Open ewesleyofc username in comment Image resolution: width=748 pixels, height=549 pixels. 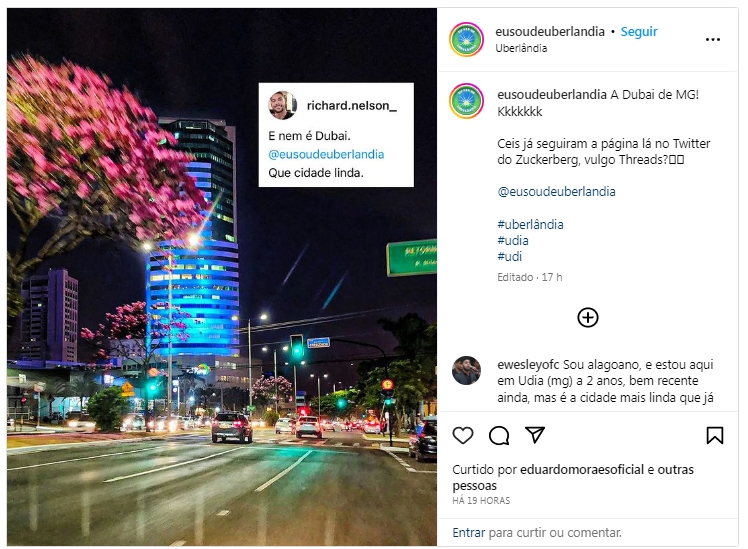pyautogui.click(x=528, y=364)
